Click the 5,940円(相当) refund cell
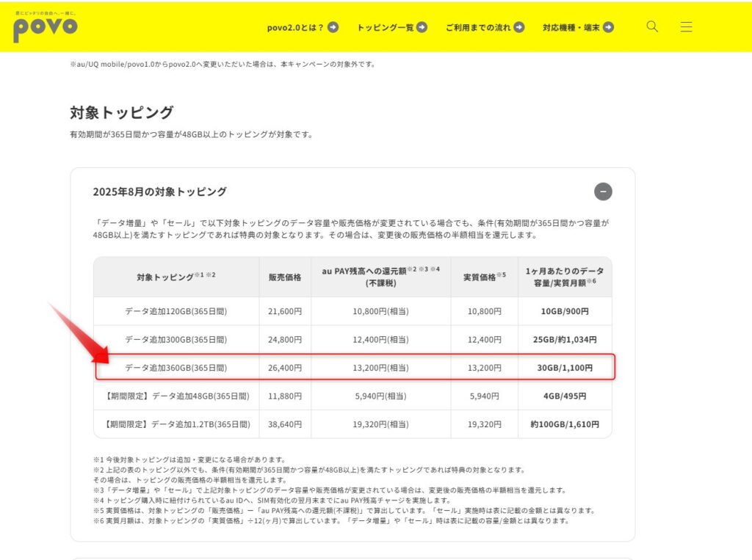752x560 pixels. click(x=381, y=396)
